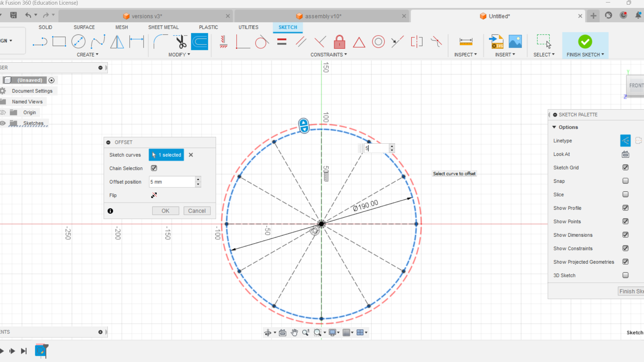644x362 pixels.
Task: Switch to the Surface ribbon tab
Action: click(x=84, y=27)
